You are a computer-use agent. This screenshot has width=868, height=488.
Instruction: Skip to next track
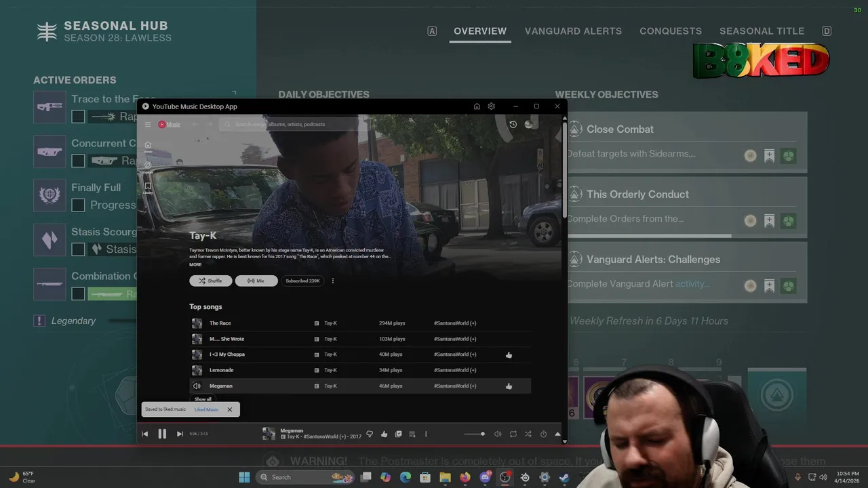[x=180, y=434]
